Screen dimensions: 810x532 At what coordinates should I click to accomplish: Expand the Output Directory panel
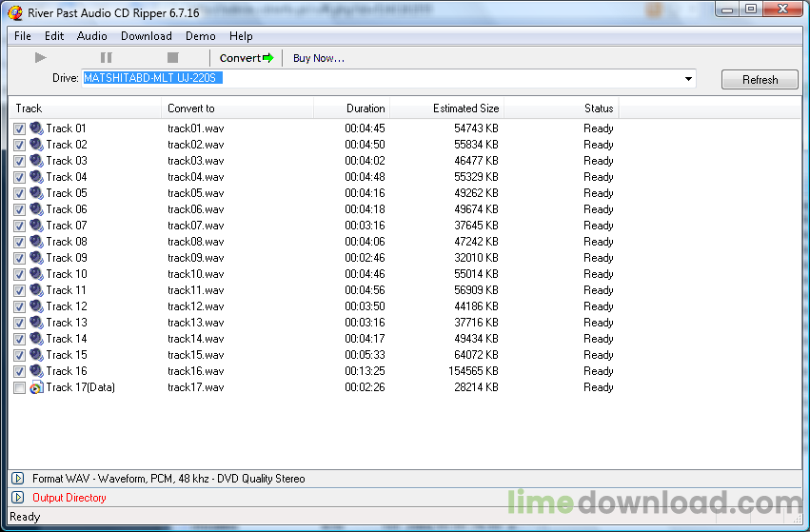pos(17,498)
